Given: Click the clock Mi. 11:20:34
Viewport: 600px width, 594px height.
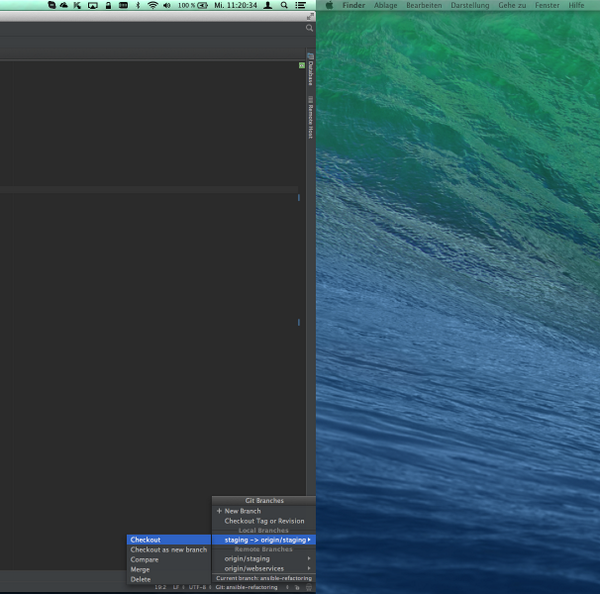Looking at the screenshot, I should tap(235, 5).
